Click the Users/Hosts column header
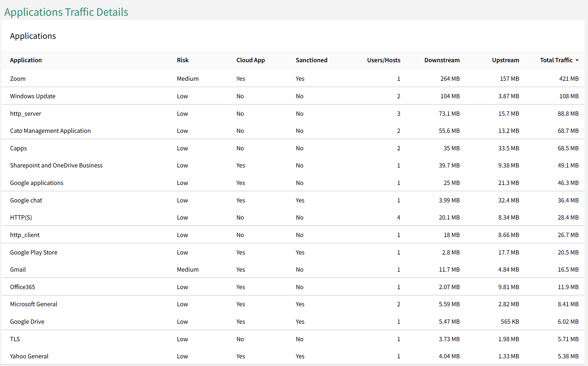 (384, 60)
